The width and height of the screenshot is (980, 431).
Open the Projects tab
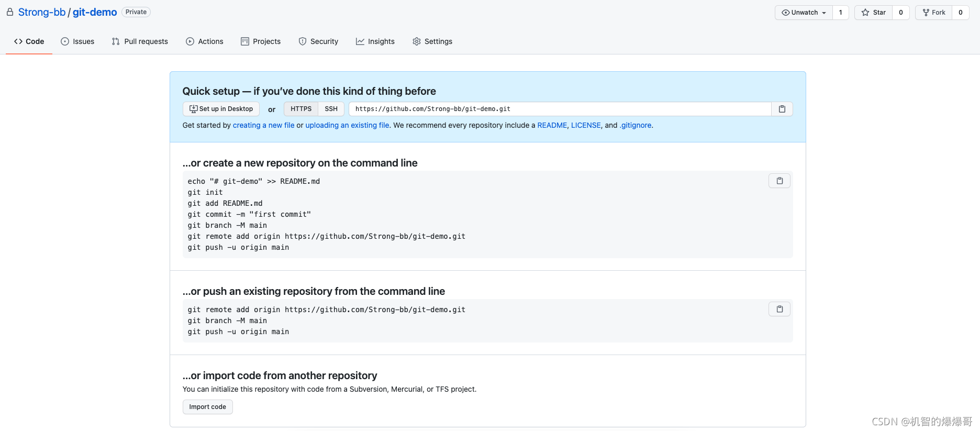[261, 41]
